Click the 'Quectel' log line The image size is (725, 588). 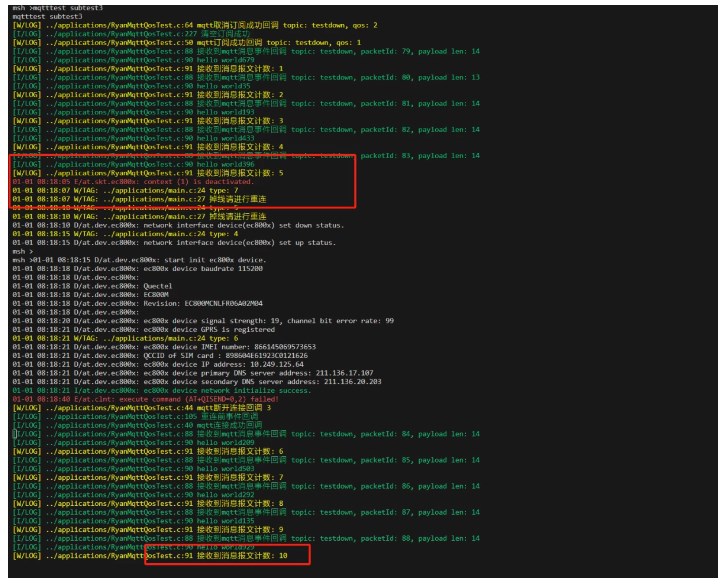click(92, 287)
